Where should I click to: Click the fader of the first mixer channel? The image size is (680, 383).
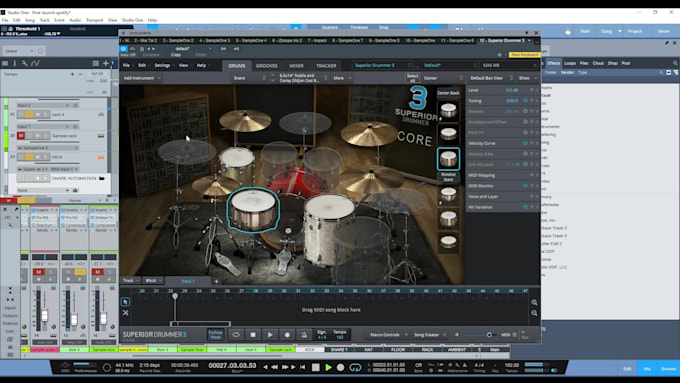(44, 316)
